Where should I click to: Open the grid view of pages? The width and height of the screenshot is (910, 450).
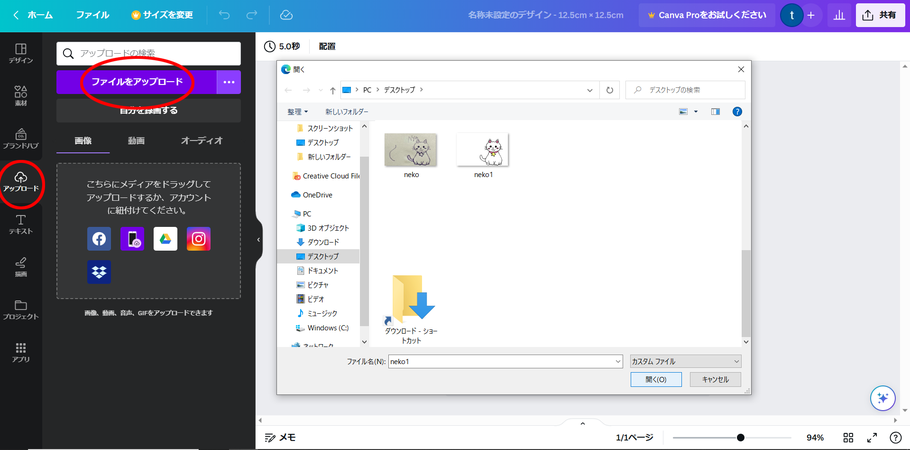coord(848,438)
